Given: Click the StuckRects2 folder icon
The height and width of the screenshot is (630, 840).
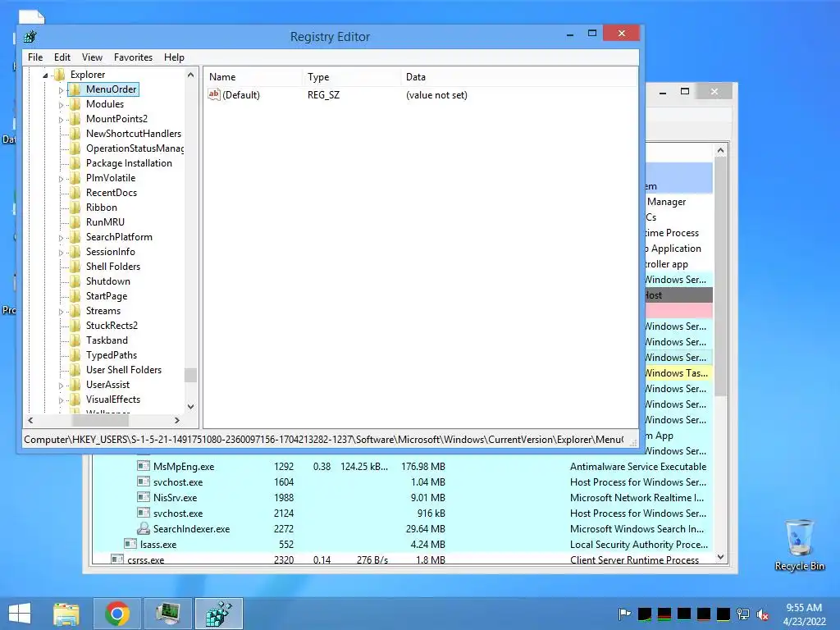Looking at the screenshot, I should tap(75, 325).
